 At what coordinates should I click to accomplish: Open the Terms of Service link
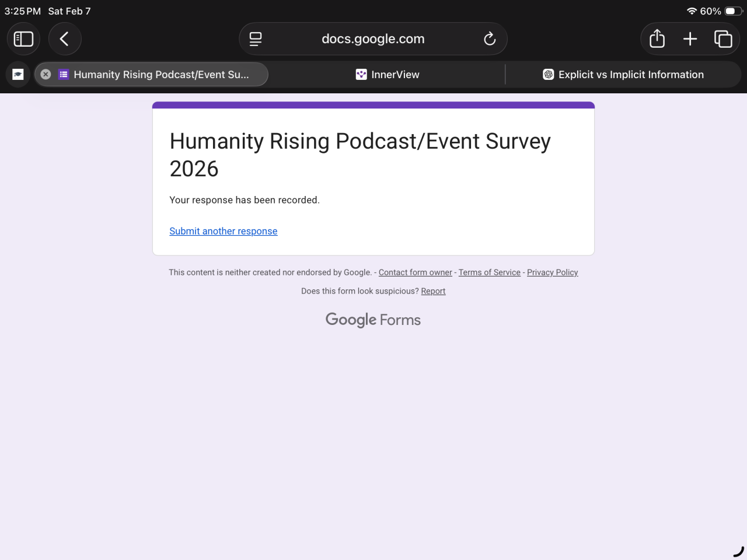(489, 272)
